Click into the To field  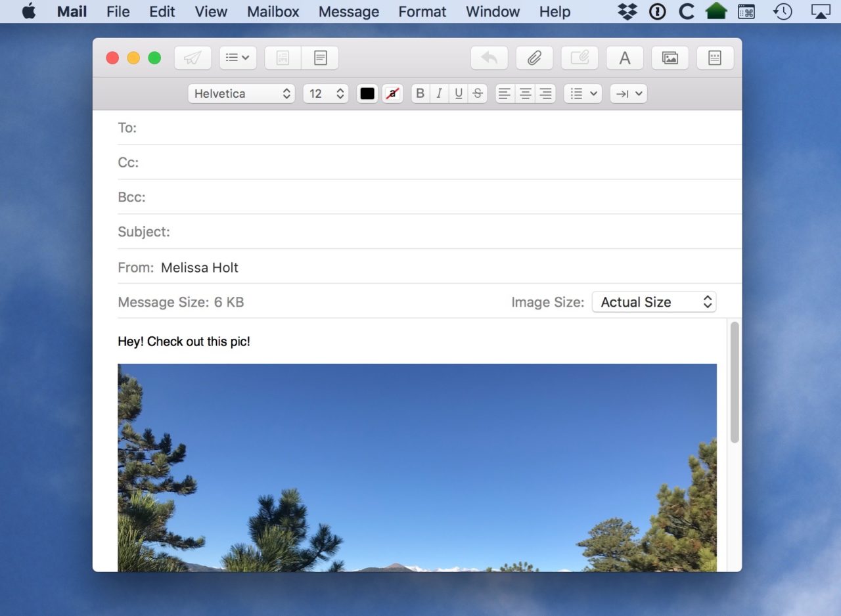tap(430, 127)
